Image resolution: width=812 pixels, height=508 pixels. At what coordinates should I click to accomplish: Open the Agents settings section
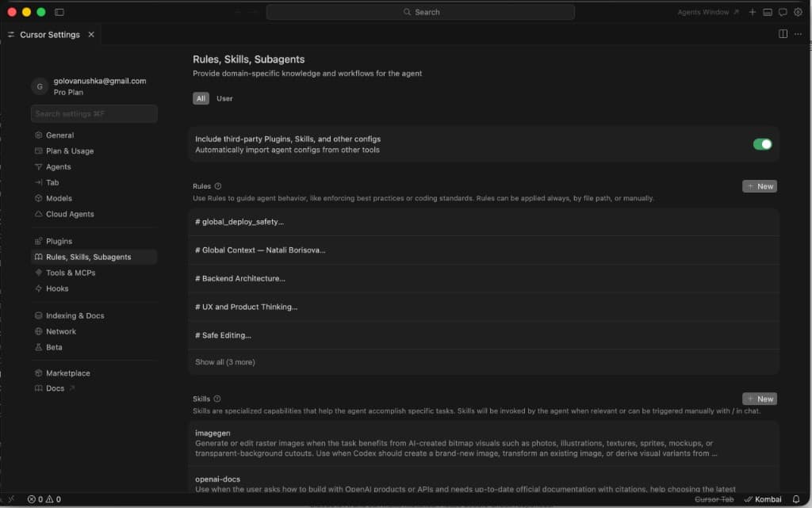[x=59, y=166]
